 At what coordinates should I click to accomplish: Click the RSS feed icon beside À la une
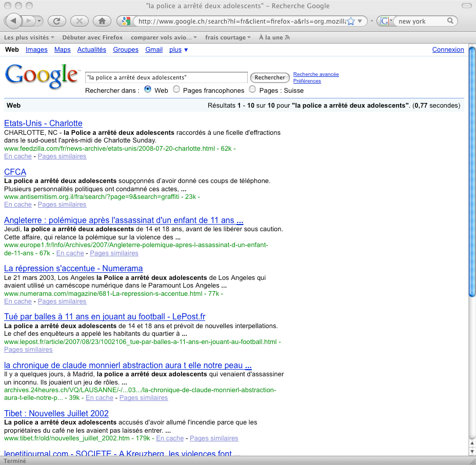pos(287,37)
